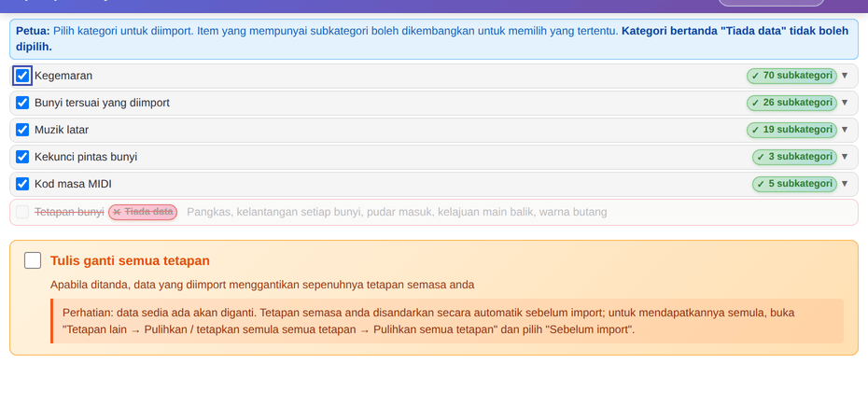This screenshot has width=868, height=419.
Task: Click the 19 subkategori badge
Action: click(x=791, y=130)
